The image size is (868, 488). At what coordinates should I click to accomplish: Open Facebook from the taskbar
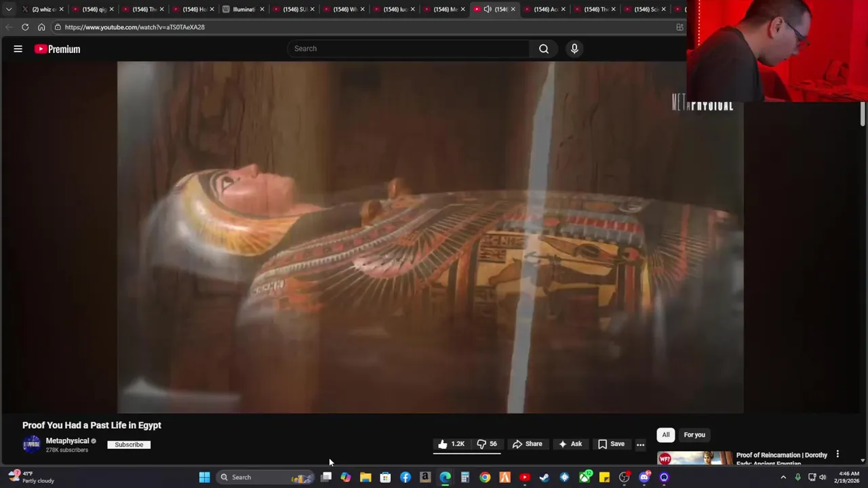pos(406,477)
